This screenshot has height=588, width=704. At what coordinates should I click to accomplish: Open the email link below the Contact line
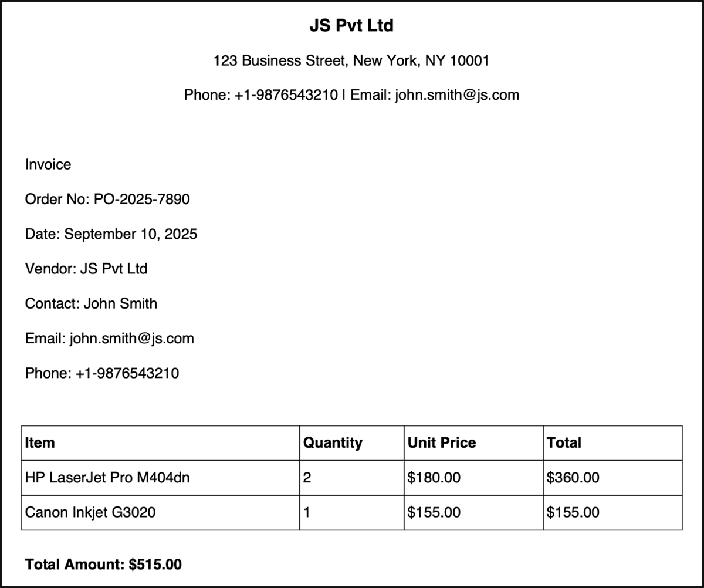point(131,338)
